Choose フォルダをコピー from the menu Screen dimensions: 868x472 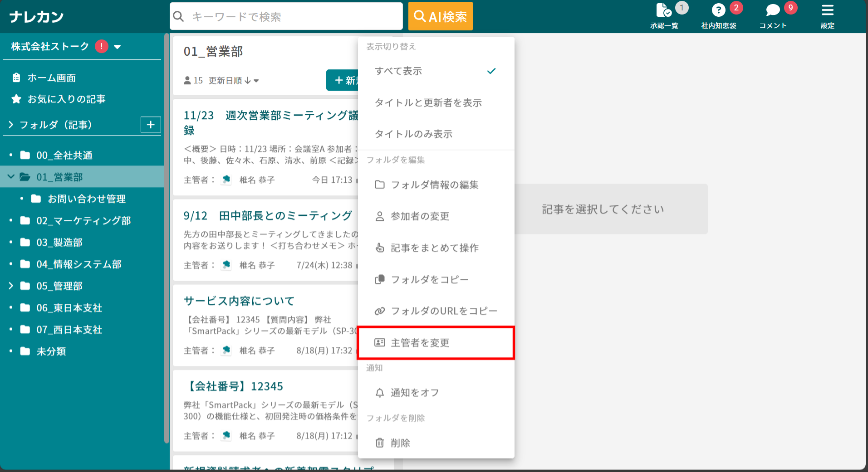pos(429,280)
